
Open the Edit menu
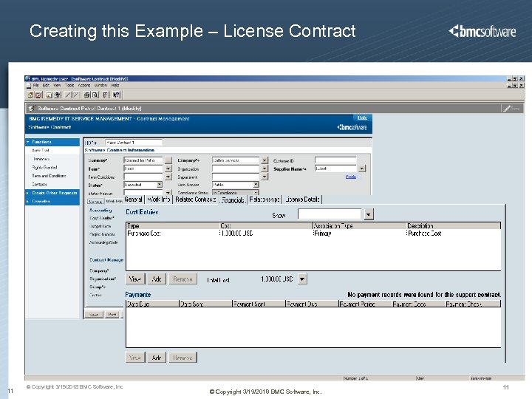click(x=46, y=85)
